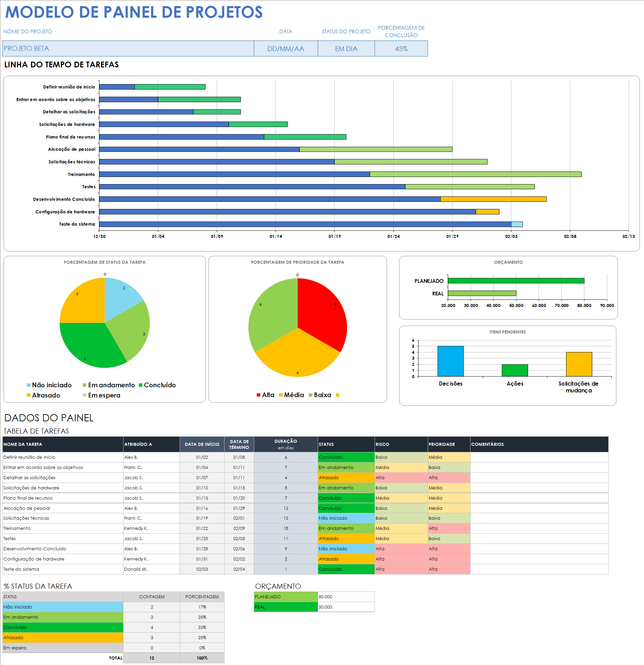644x665 pixels.
Task: Select the DD/MM/AA date cell
Action: (x=286, y=49)
